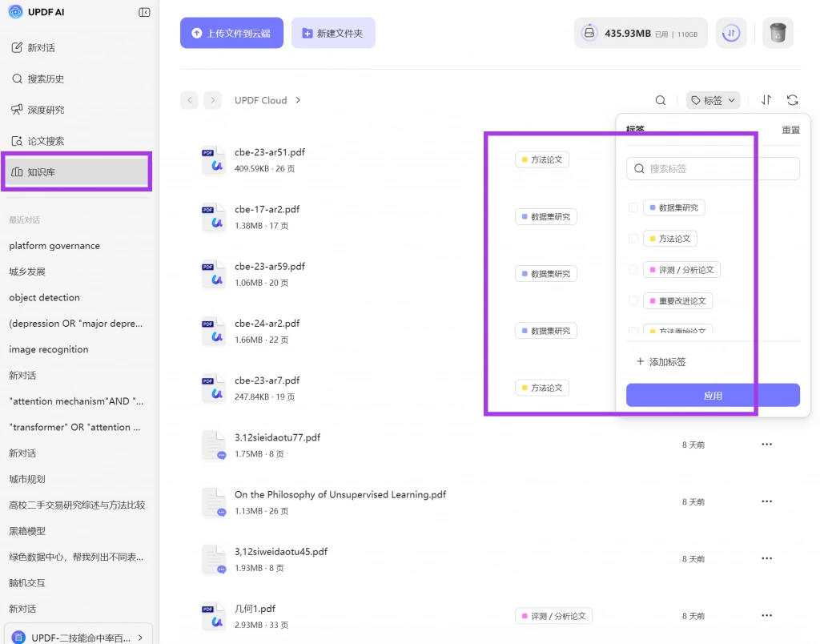
Task: Click the PDF icon of cbe-23-ar59.pdf
Action: point(213,274)
